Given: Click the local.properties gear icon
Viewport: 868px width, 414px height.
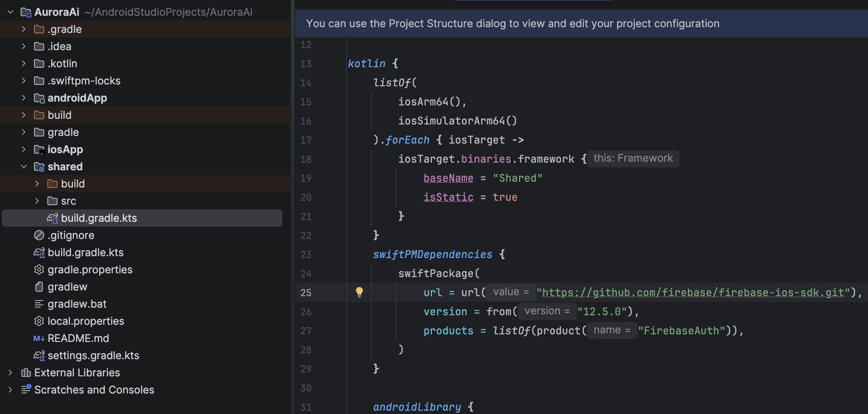Looking at the screenshot, I should click(39, 321).
